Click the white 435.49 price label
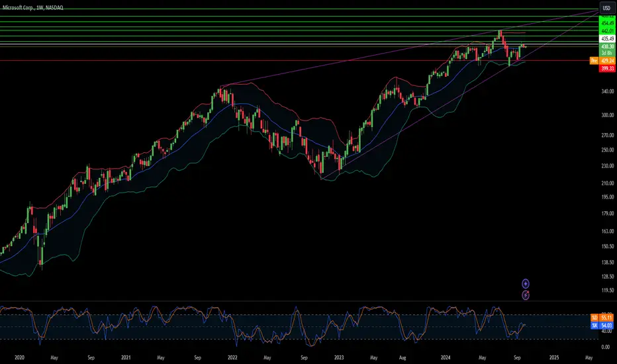The image size is (617, 364). click(x=606, y=39)
